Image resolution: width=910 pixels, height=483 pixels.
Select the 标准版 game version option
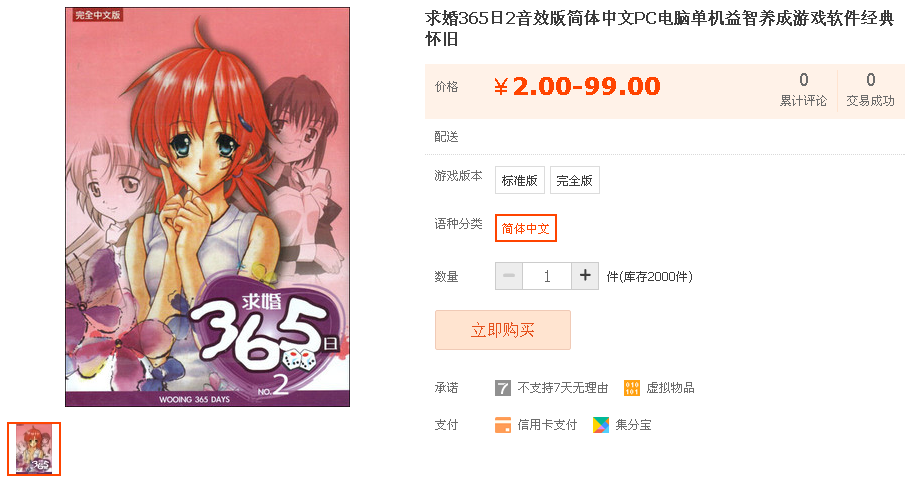(x=519, y=181)
